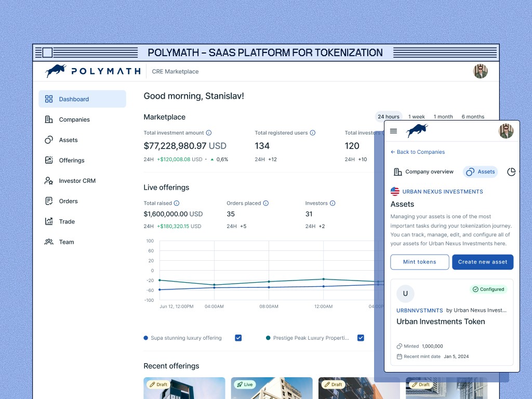Select the 1 week time range
Viewport: 532px width, 399px height.
(x=416, y=116)
